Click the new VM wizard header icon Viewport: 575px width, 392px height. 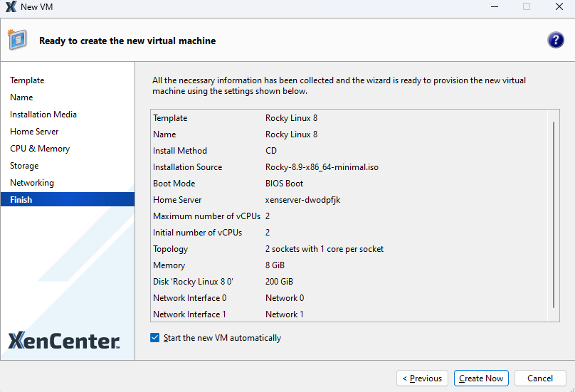17,40
